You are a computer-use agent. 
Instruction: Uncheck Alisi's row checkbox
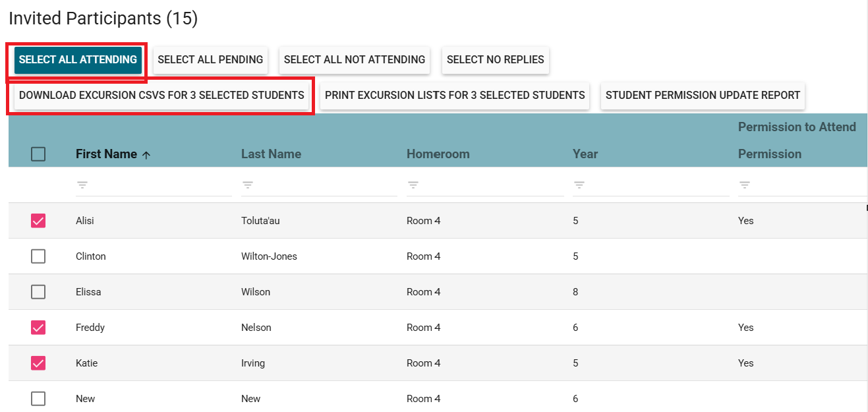pyautogui.click(x=38, y=221)
